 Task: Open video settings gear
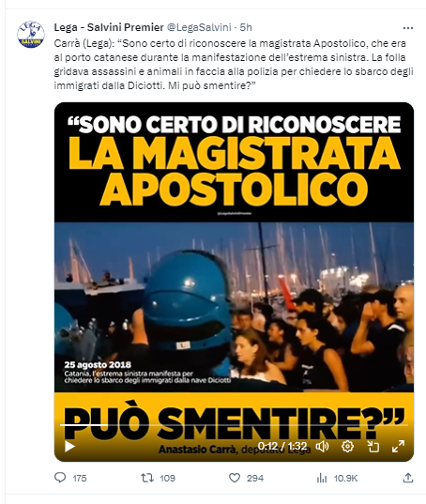[347, 447]
